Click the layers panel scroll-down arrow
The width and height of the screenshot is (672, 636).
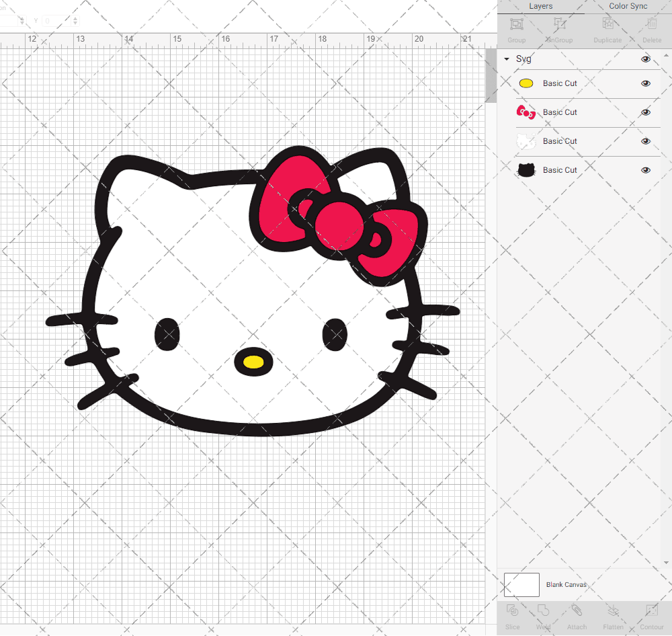[x=665, y=563]
